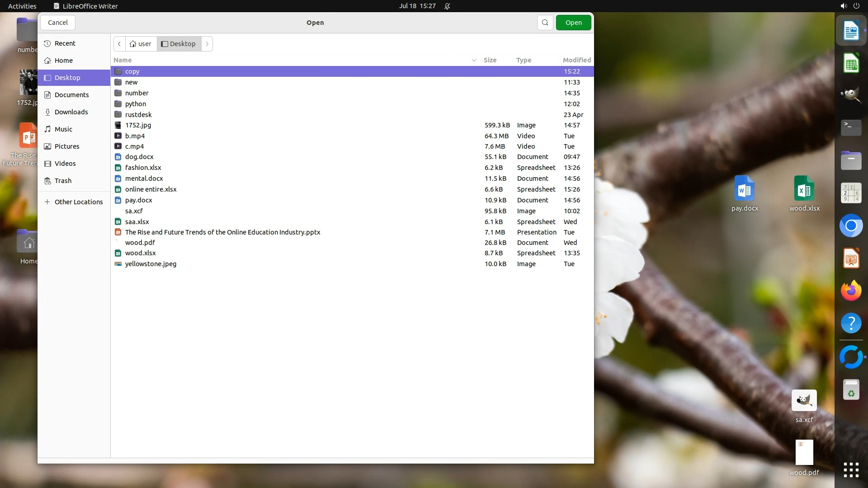This screenshot has width=868, height=488.
Task: Go back using the left path arrow
Action: (x=119, y=44)
